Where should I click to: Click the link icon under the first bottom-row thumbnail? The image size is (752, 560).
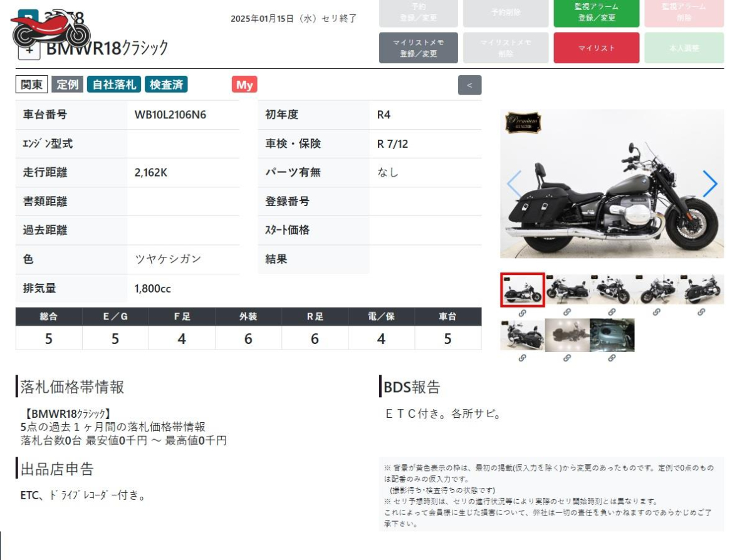(x=522, y=358)
